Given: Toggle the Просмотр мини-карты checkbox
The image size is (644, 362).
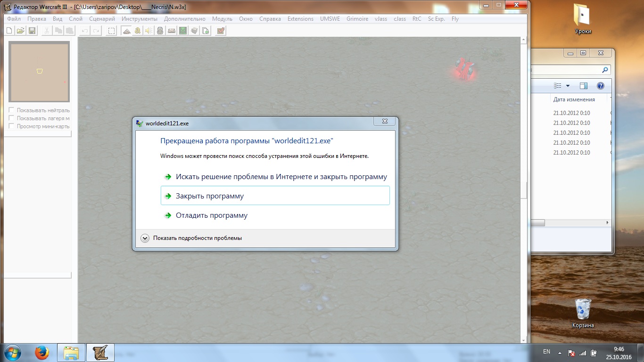Looking at the screenshot, I should pyautogui.click(x=12, y=126).
